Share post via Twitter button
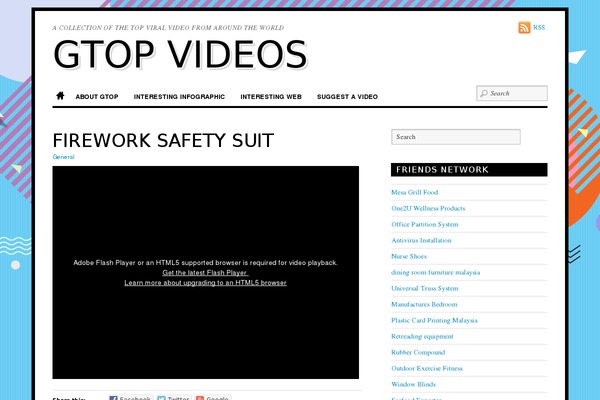 point(174,398)
